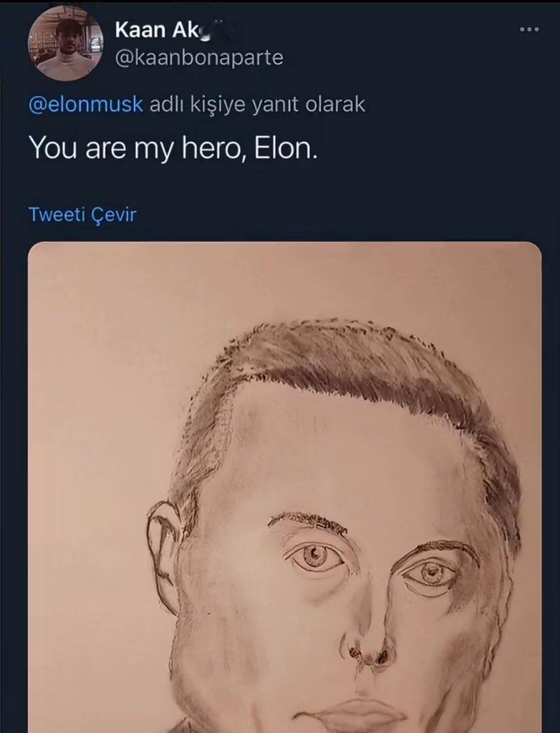Open the three-dot more options menu
This screenshot has width=560, height=733.
click(529, 29)
